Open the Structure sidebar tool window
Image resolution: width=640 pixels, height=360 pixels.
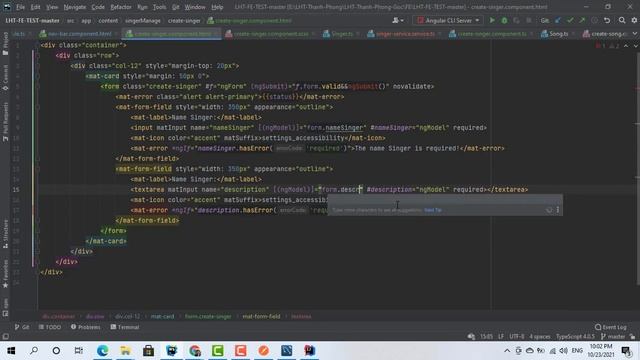tap(5, 234)
